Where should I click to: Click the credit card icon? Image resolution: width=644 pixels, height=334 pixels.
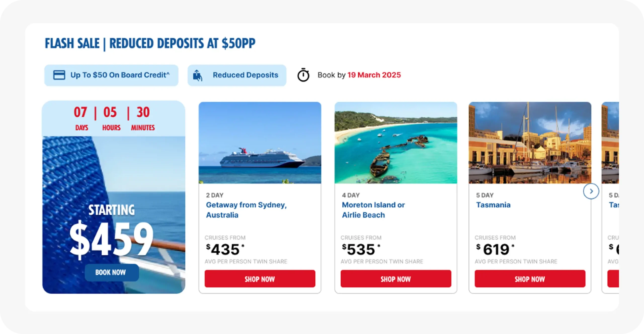click(59, 75)
